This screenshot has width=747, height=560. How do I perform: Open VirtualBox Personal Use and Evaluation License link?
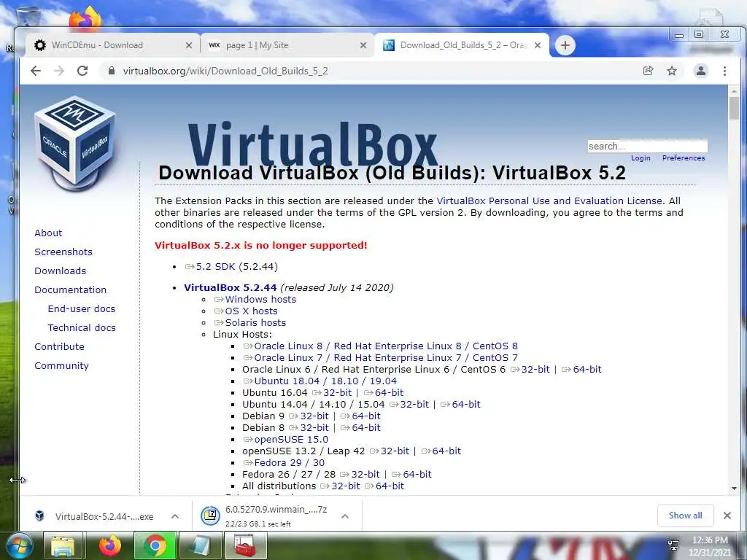(549, 201)
